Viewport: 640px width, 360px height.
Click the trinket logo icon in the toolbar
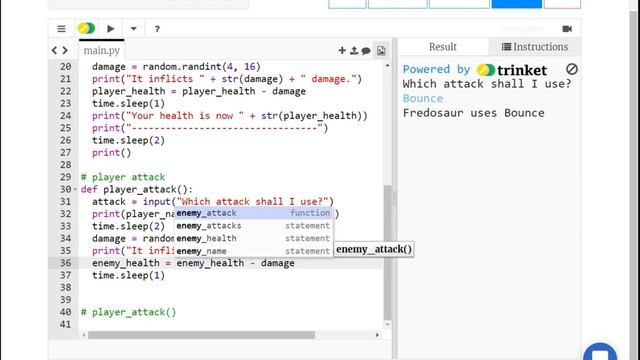[x=86, y=29]
